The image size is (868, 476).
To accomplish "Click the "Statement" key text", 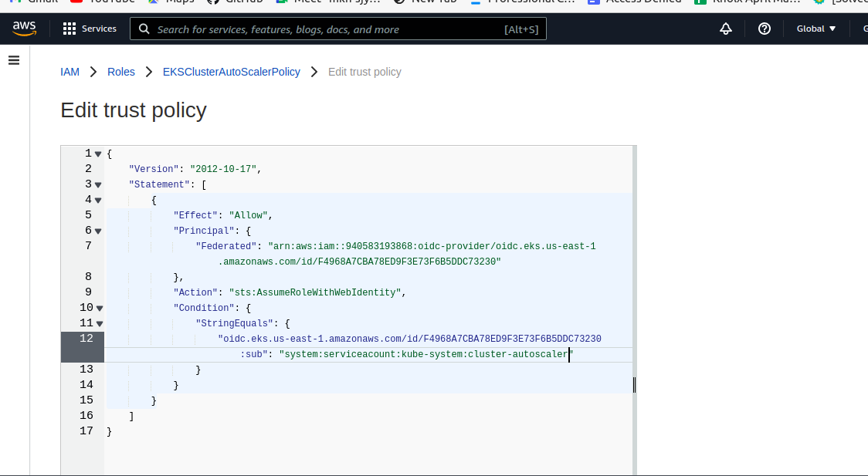I will [159, 184].
